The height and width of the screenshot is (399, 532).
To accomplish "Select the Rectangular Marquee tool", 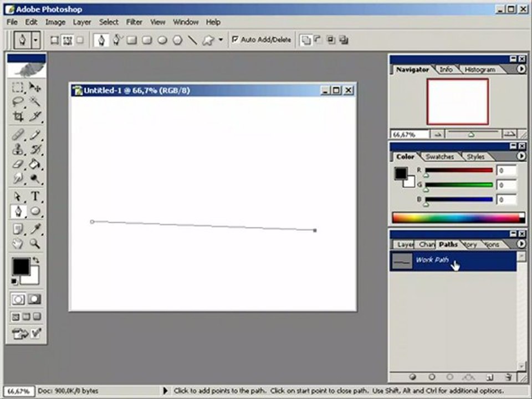I will (18, 87).
